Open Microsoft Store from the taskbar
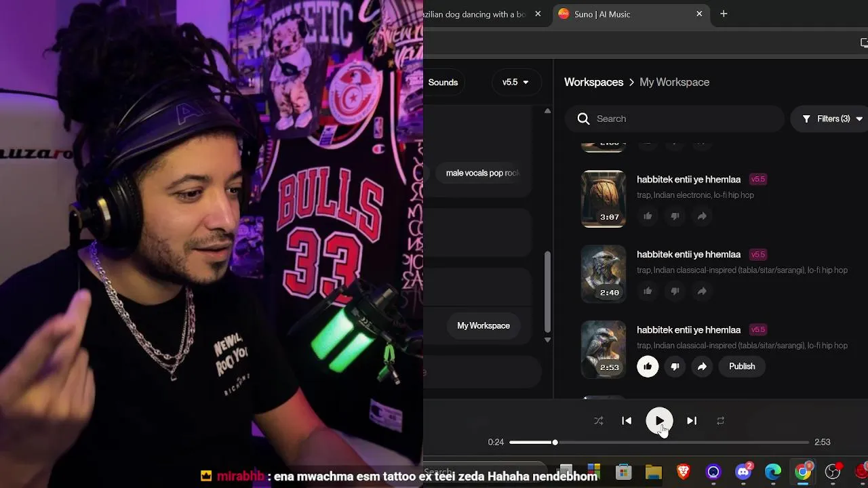 [x=623, y=472]
